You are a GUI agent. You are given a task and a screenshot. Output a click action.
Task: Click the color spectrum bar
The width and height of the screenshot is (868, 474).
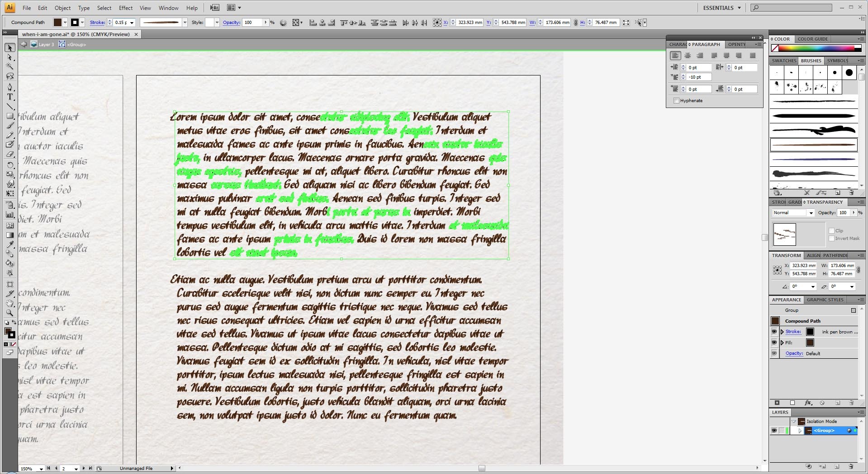[820, 48]
